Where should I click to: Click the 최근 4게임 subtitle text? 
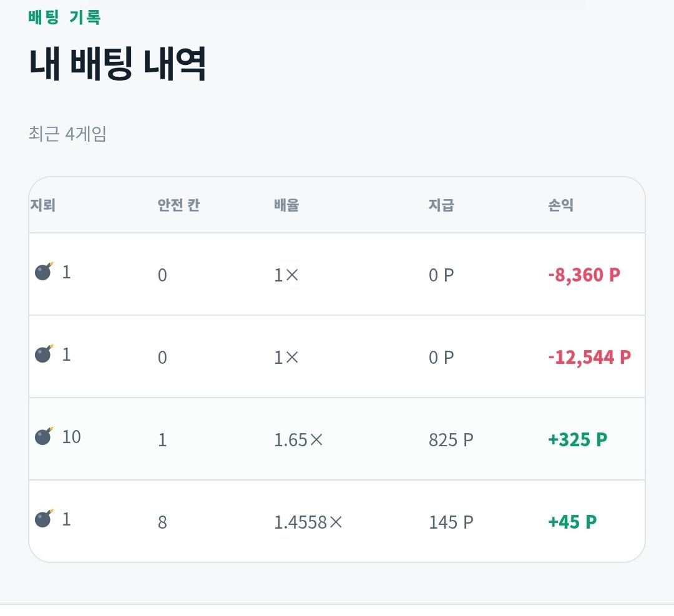pos(67,134)
